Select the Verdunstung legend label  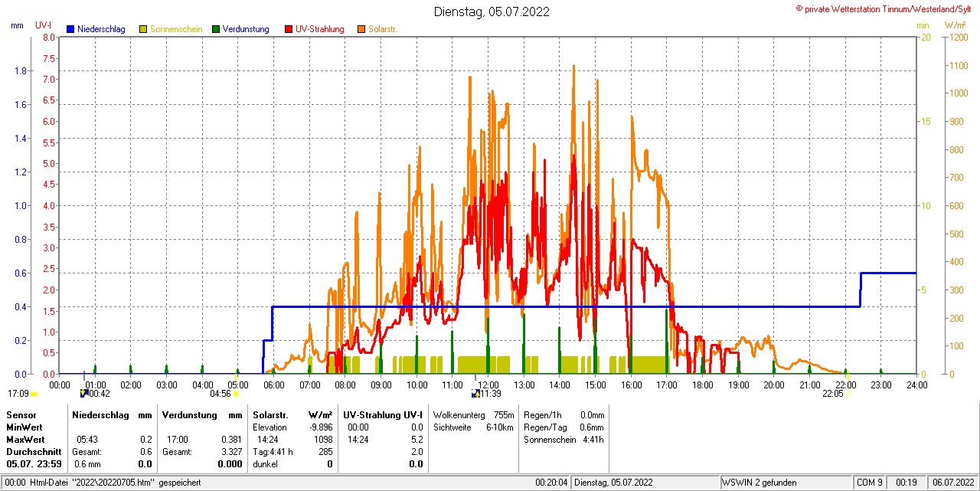(246, 29)
